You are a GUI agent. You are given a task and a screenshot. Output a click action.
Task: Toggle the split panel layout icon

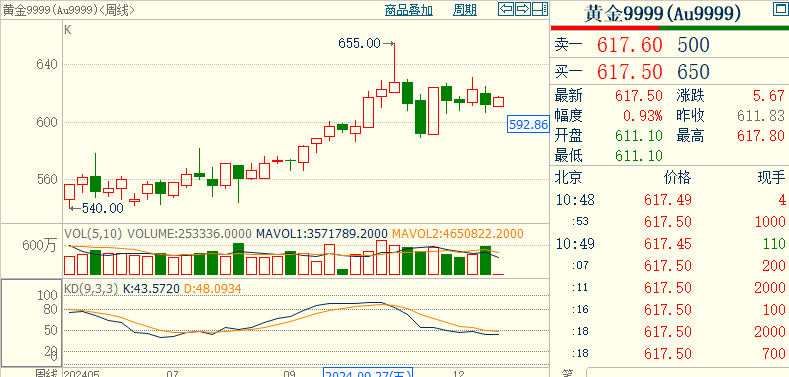539,9
